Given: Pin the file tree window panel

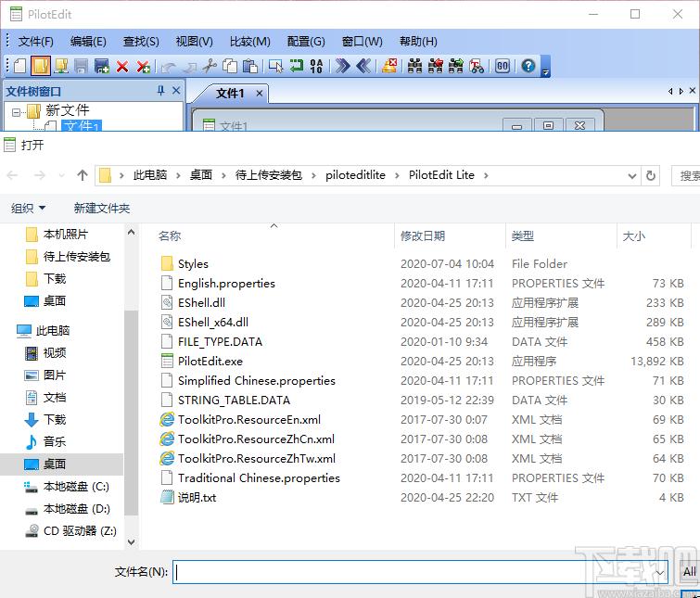Looking at the screenshot, I should (160, 91).
